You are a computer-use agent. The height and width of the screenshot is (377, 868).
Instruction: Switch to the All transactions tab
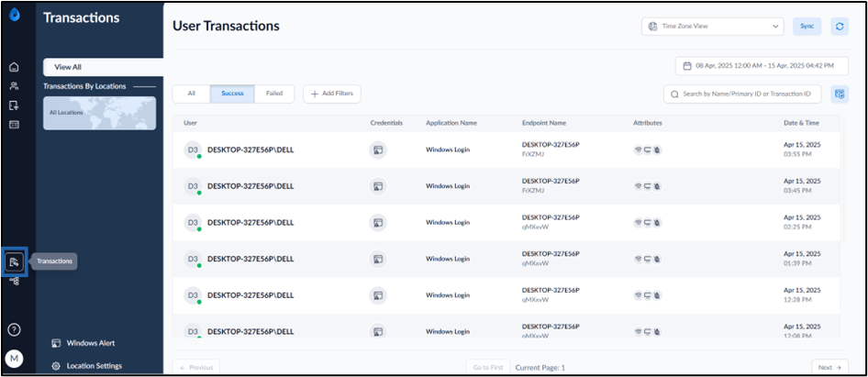coord(192,94)
